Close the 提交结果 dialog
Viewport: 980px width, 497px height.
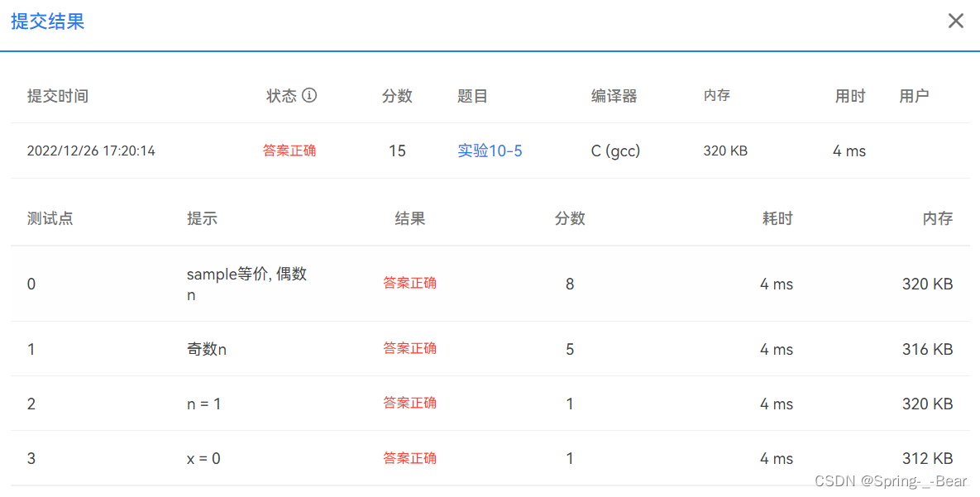(x=956, y=21)
